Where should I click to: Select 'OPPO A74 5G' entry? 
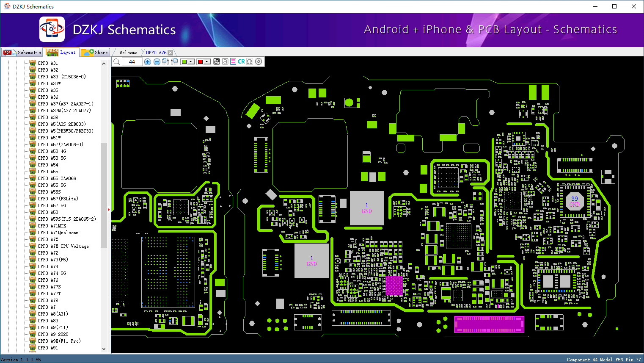(x=52, y=273)
